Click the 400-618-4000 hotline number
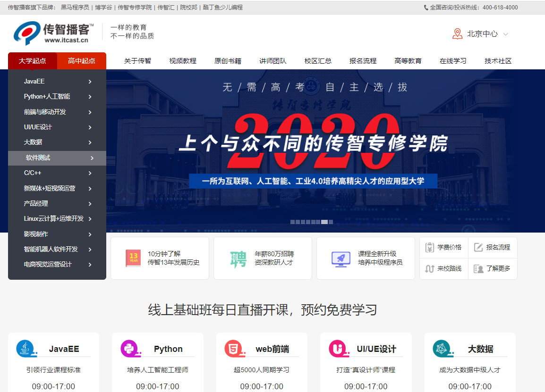 coord(500,8)
